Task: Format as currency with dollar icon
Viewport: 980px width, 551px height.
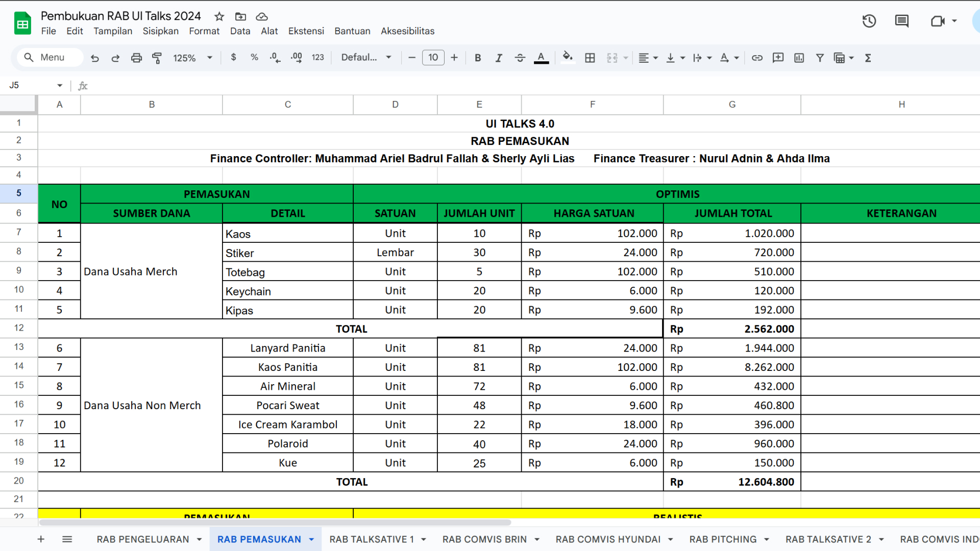Action: (233, 57)
